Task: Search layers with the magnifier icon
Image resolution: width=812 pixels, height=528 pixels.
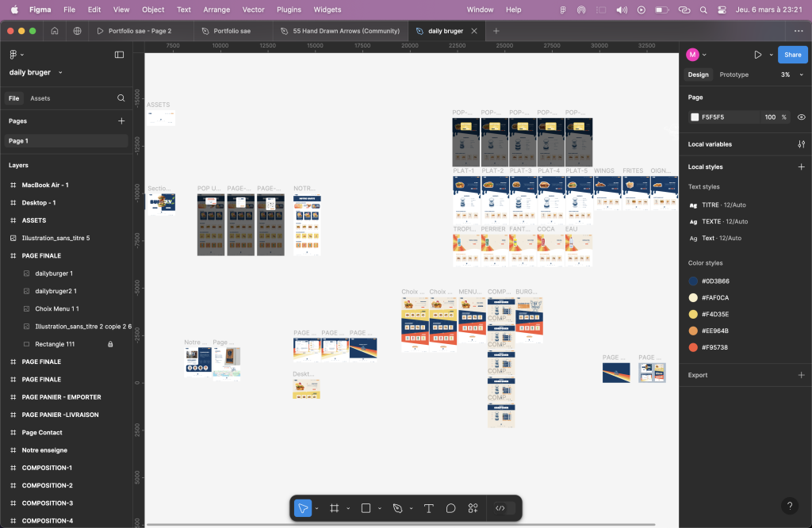Action: [121, 98]
